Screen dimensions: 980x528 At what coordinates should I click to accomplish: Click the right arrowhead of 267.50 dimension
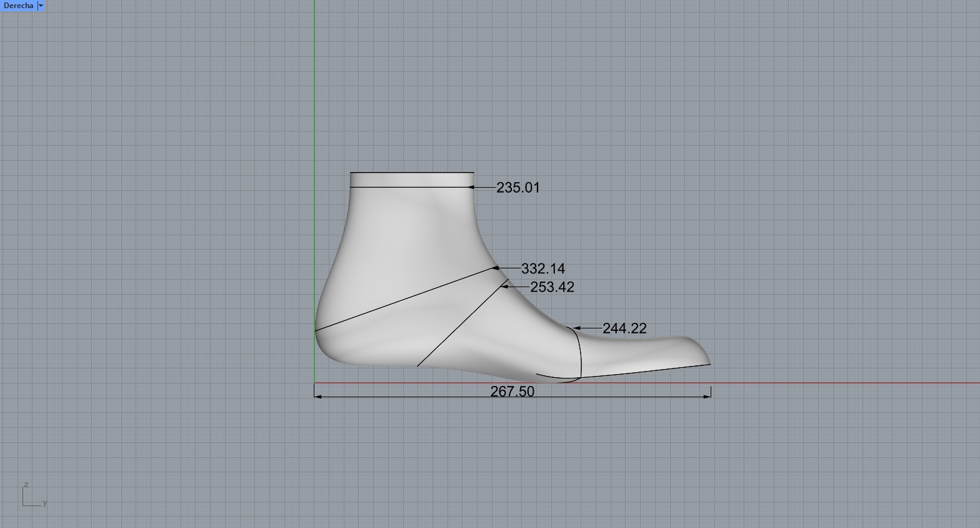[x=707, y=397]
